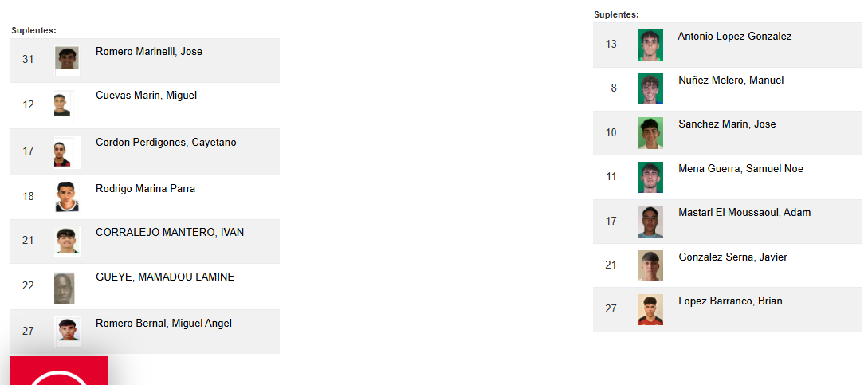Select jersey number 31 in left list
The height and width of the screenshot is (385, 868).
click(x=28, y=59)
